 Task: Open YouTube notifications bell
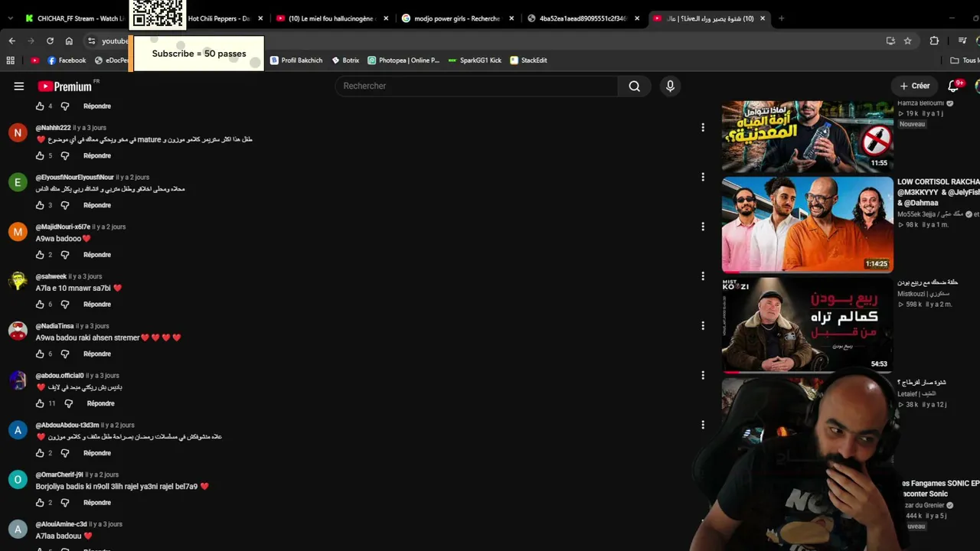pyautogui.click(x=953, y=86)
